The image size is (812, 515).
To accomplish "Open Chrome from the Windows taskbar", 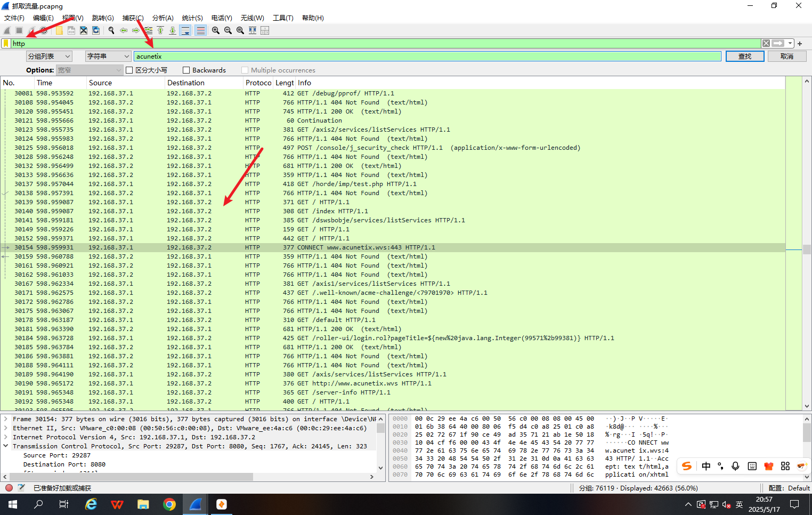I will 169,504.
